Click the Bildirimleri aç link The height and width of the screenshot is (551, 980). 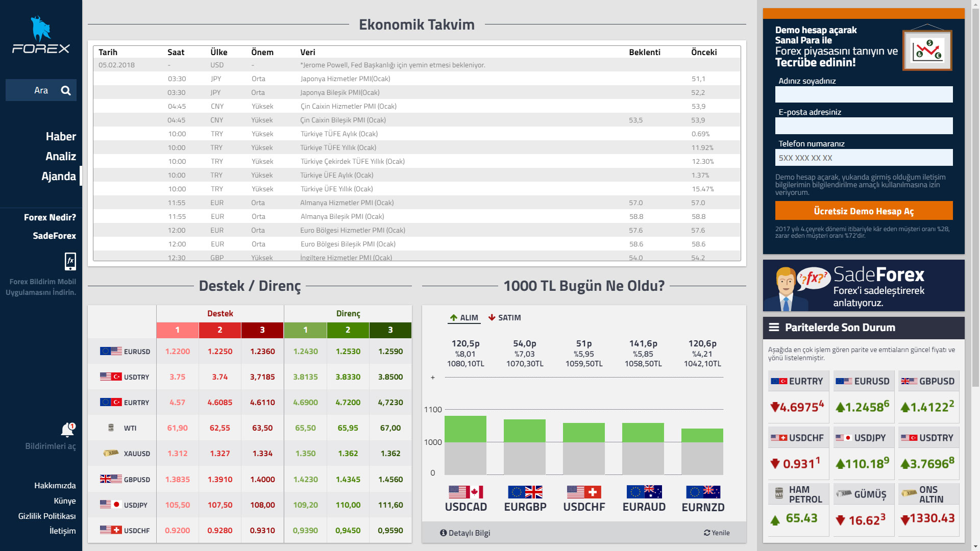point(51,446)
